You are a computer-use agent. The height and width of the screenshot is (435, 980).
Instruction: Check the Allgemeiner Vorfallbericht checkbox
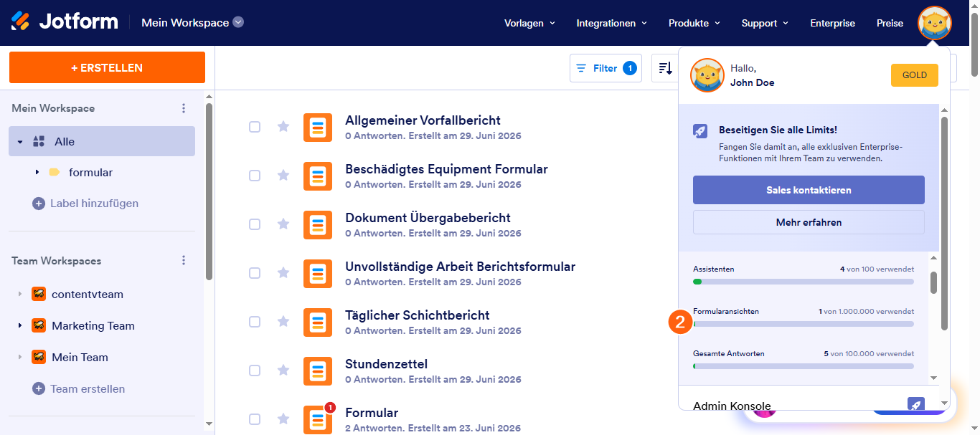[255, 127]
